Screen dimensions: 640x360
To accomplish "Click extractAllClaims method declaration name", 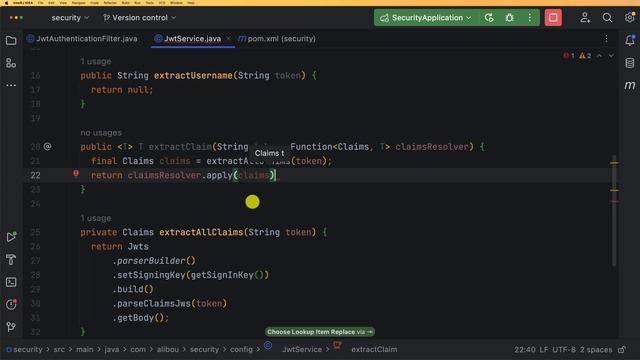I will [201, 232].
